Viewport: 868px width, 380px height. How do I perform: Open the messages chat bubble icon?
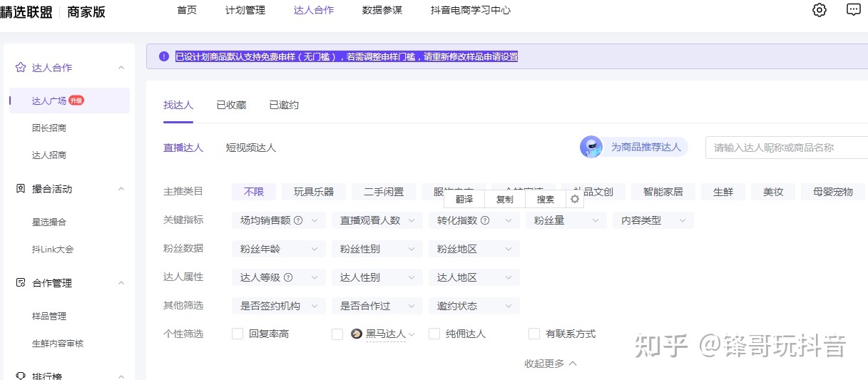coord(853,10)
